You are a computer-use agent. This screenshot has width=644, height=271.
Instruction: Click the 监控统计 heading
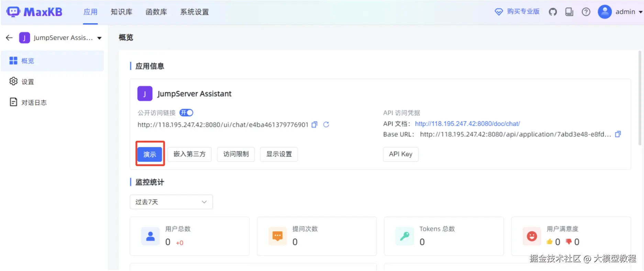click(x=149, y=182)
